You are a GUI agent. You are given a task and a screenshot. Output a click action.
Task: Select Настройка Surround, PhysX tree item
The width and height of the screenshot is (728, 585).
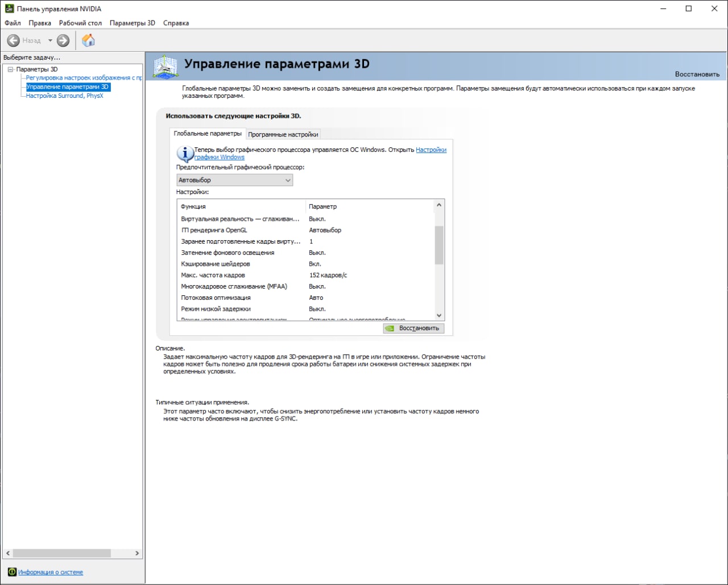[64, 96]
